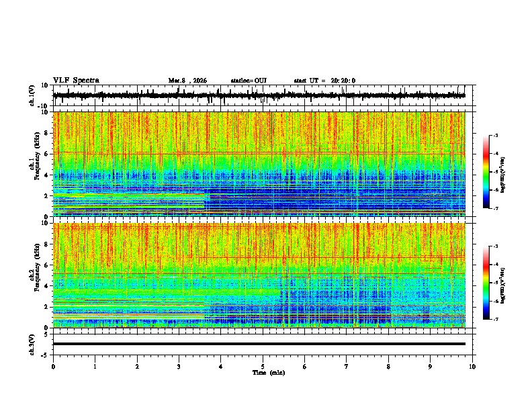This screenshot has width=532, height=411.
Task: Click time axis tick label "3"
Action: (179, 367)
